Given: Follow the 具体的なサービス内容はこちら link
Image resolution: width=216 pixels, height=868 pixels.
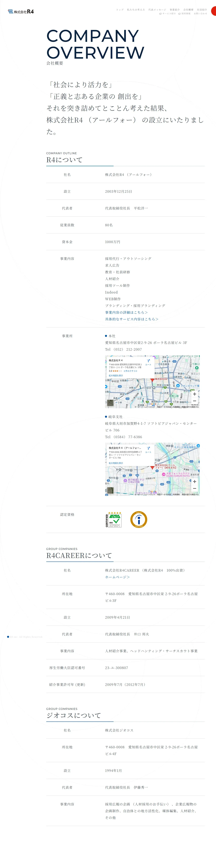Looking at the screenshot, I should (x=132, y=319).
